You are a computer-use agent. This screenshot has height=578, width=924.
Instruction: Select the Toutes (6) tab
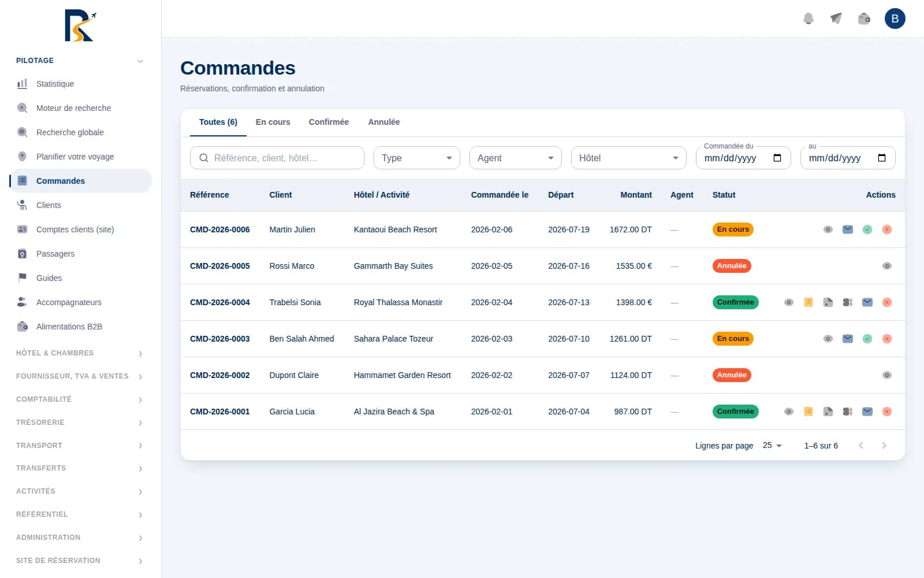click(218, 122)
